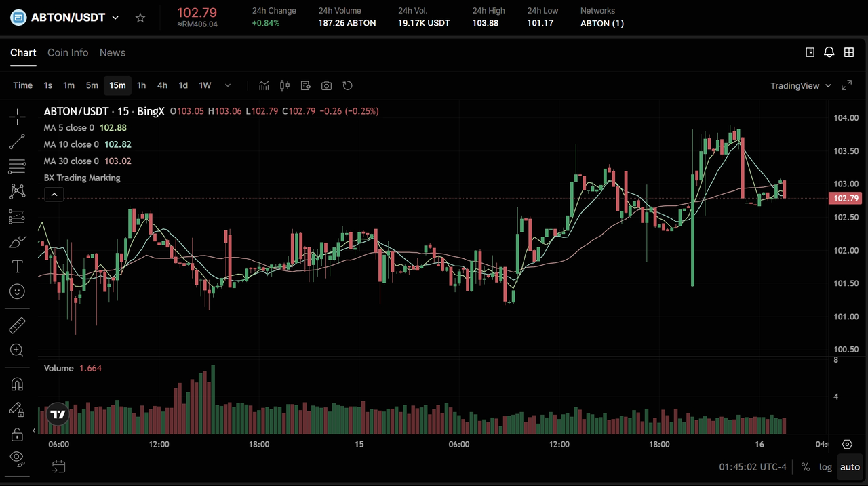Open the TradingView chart type dropdown

click(800, 85)
